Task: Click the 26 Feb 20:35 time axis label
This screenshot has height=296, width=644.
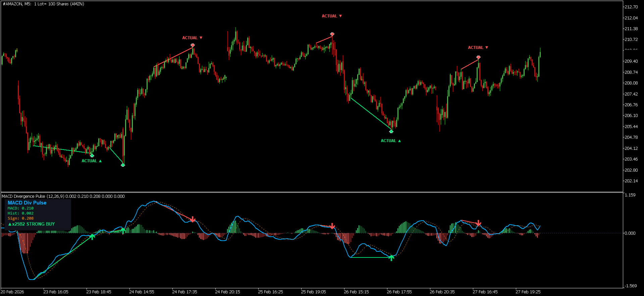Action: tap(442, 292)
